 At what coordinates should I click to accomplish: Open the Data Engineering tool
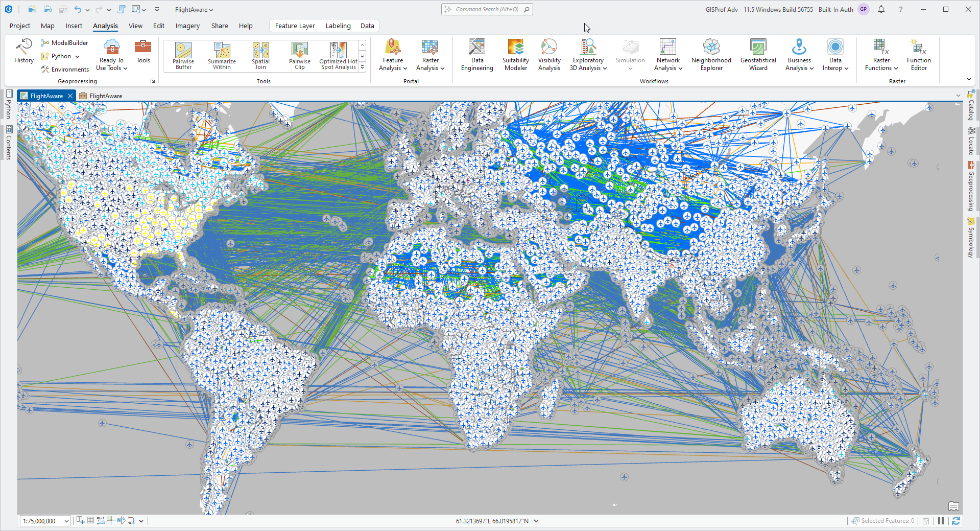[476, 55]
